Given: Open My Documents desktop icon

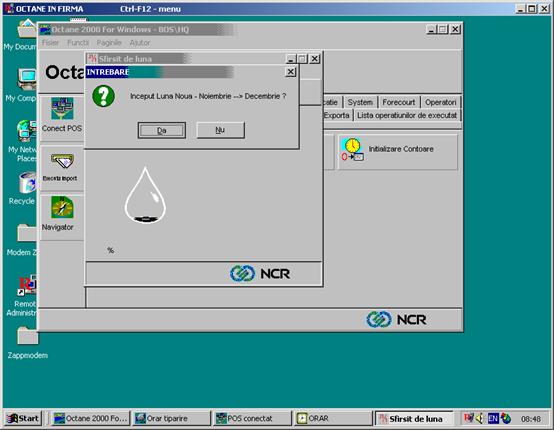Looking at the screenshot, I should click(x=26, y=28).
